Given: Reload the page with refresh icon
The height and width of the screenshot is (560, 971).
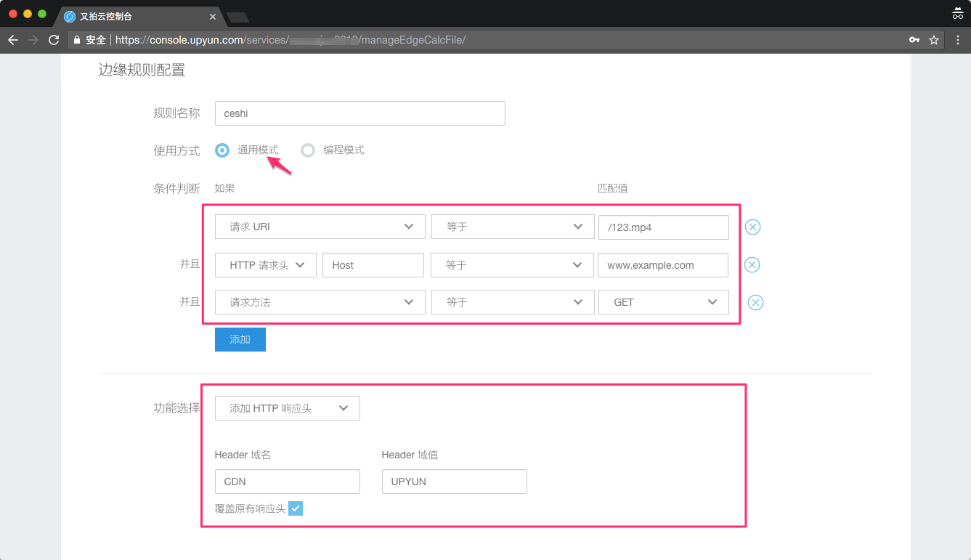Looking at the screenshot, I should (54, 40).
